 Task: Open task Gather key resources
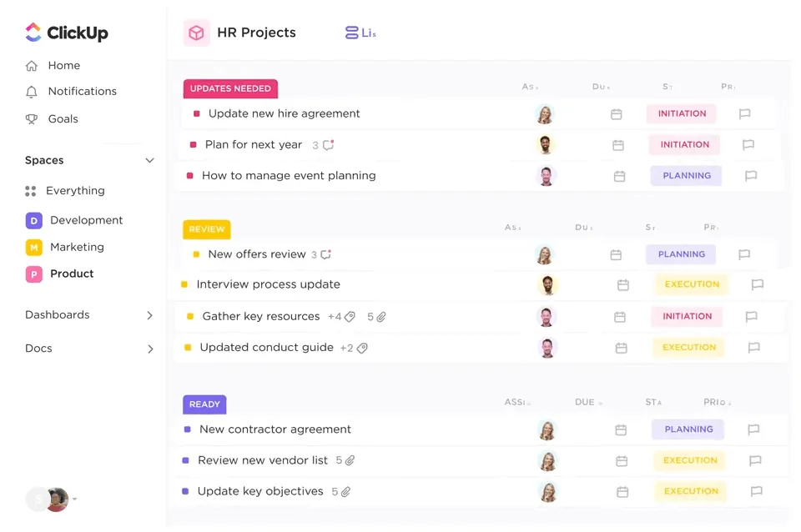[x=261, y=317]
